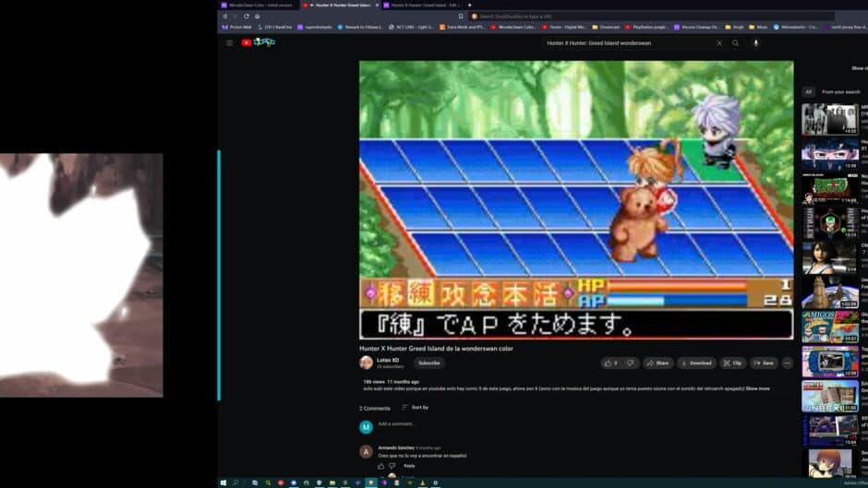Open the more actions ellipsis menu
868x488 pixels.
787,363
